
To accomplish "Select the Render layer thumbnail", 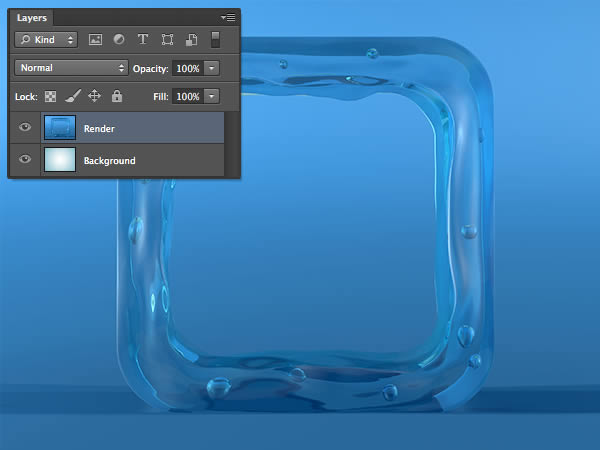I will (x=60, y=127).
